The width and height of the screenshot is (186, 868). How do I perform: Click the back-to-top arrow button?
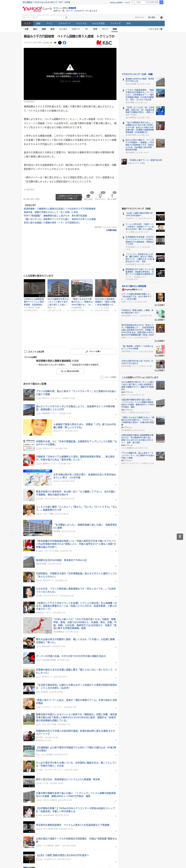[180, 537]
